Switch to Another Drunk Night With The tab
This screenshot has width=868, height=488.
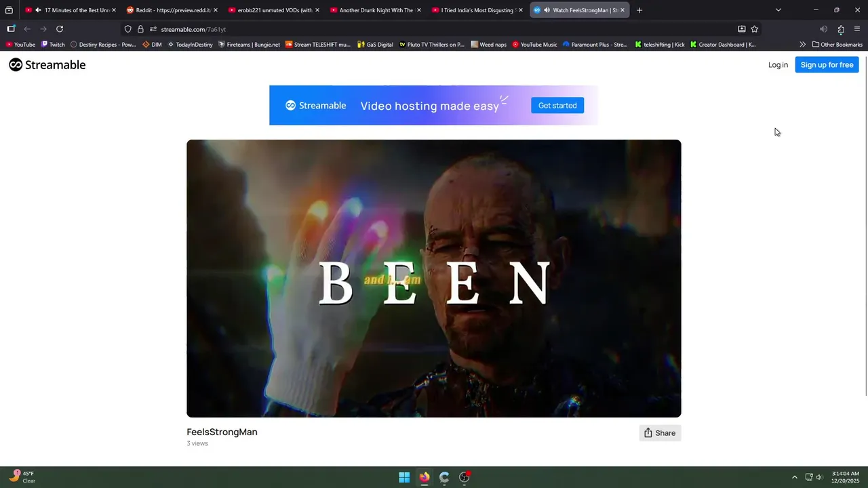click(376, 10)
